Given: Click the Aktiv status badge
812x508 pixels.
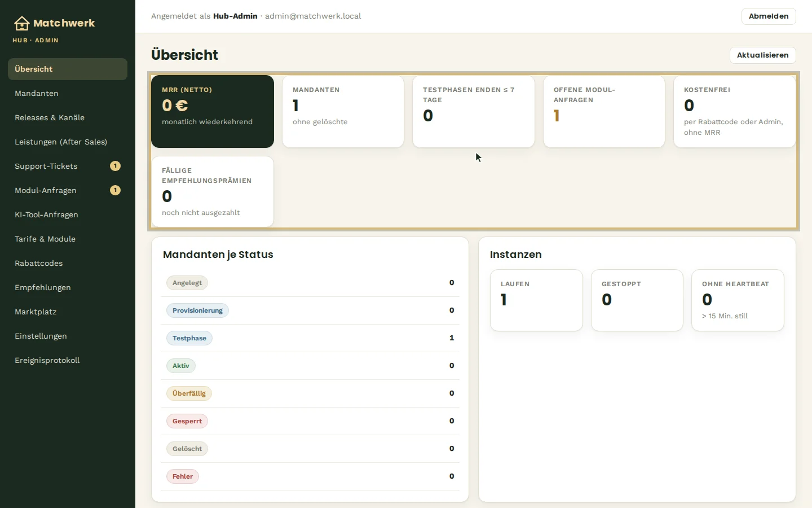Looking at the screenshot, I should click(x=181, y=366).
